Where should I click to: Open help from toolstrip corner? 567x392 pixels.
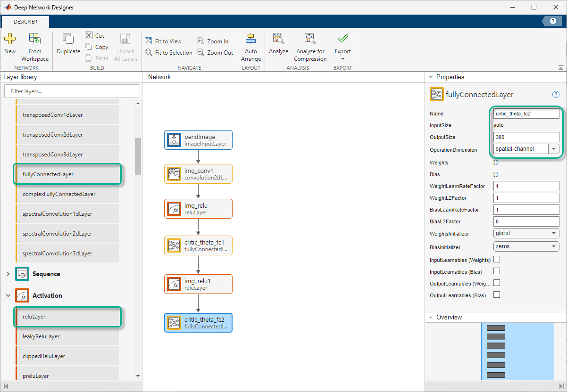click(552, 21)
